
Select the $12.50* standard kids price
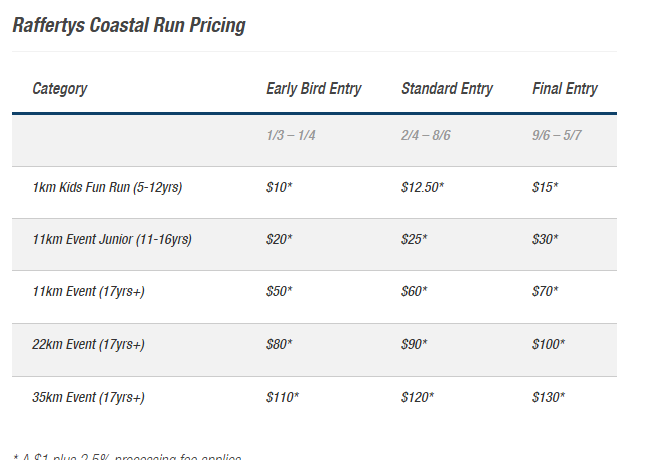tap(422, 187)
